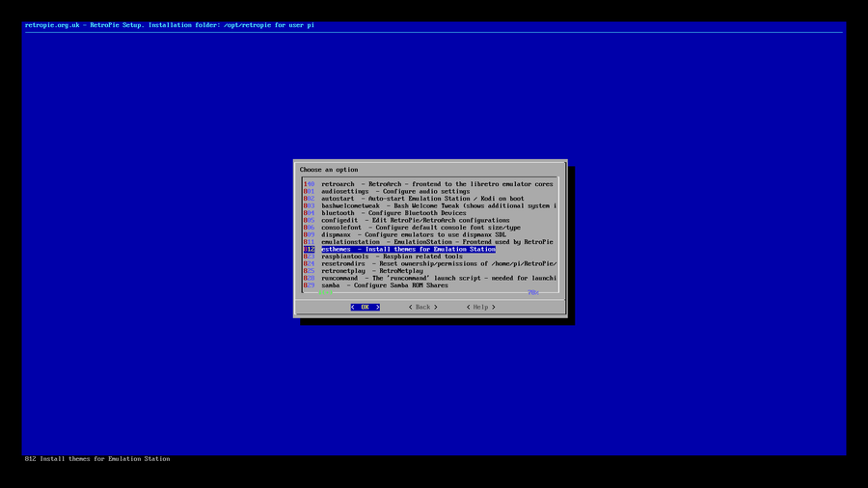The width and height of the screenshot is (868, 488).
Task: Select 829 samba ROM Shares entry
Action: click(x=376, y=285)
